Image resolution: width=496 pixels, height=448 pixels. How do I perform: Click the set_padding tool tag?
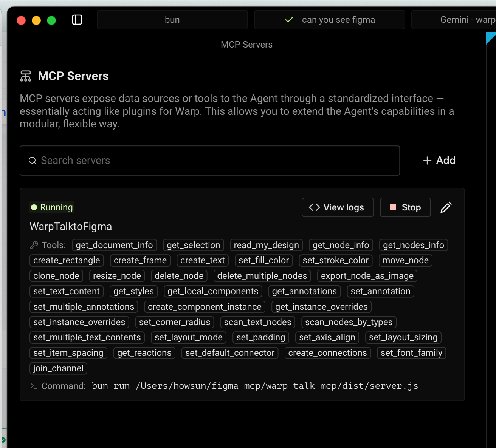(x=261, y=337)
